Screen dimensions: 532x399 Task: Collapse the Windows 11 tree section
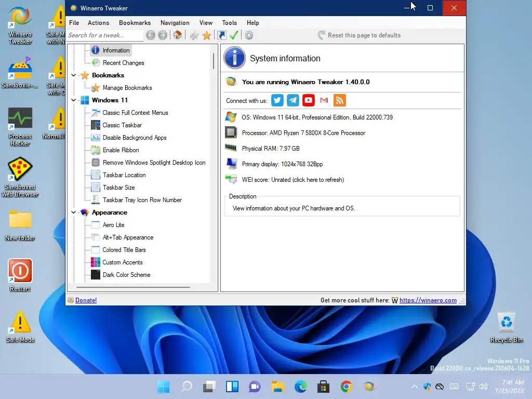[73, 100]
